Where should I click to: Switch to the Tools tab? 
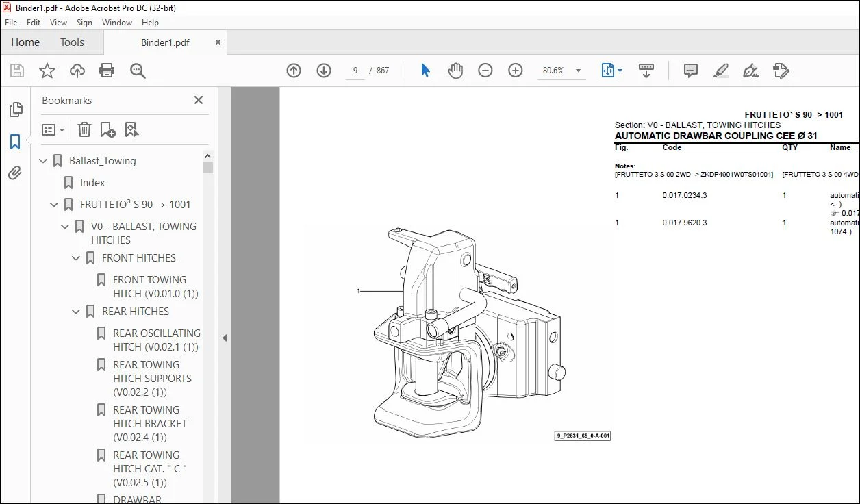[72, 42]
